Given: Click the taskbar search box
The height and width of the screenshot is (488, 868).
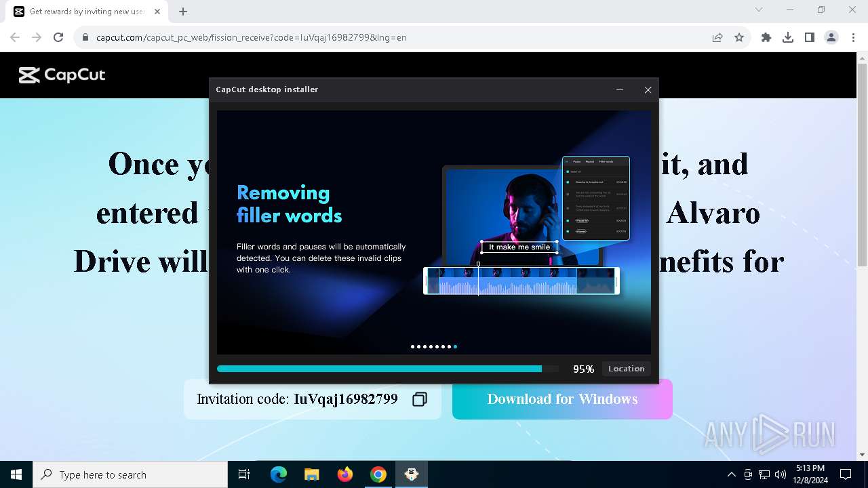Looking at the screenshot, I should [x=130, y=474].
